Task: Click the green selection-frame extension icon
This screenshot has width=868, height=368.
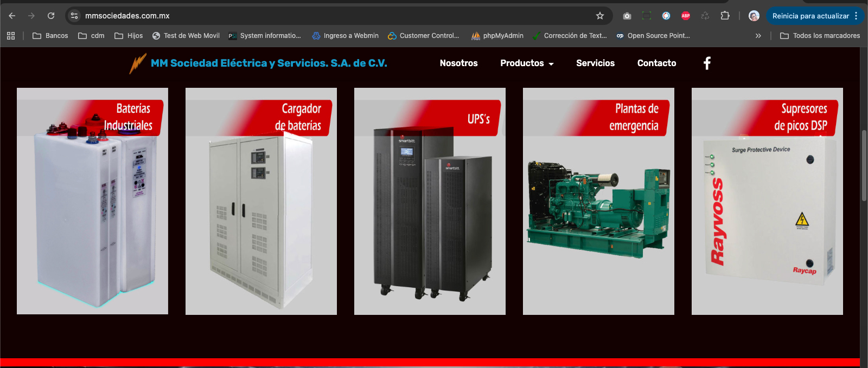Action: tap(647, 16)
